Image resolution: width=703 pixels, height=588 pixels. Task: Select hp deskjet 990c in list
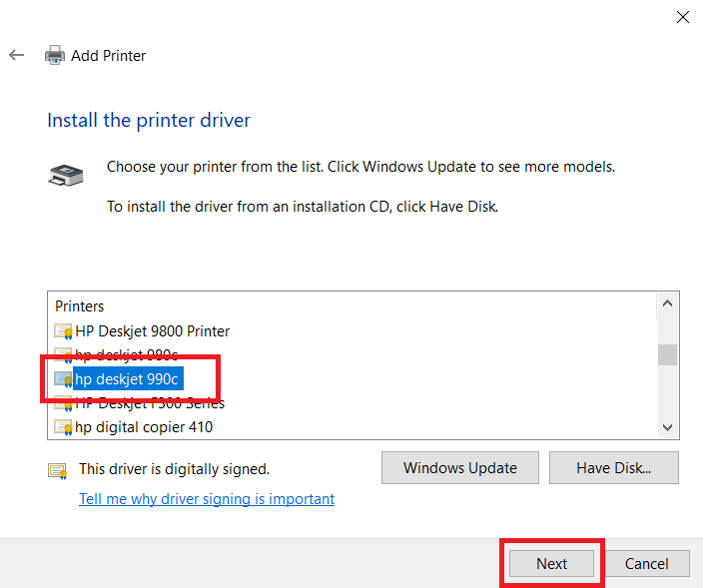click(x=127, y=379)
